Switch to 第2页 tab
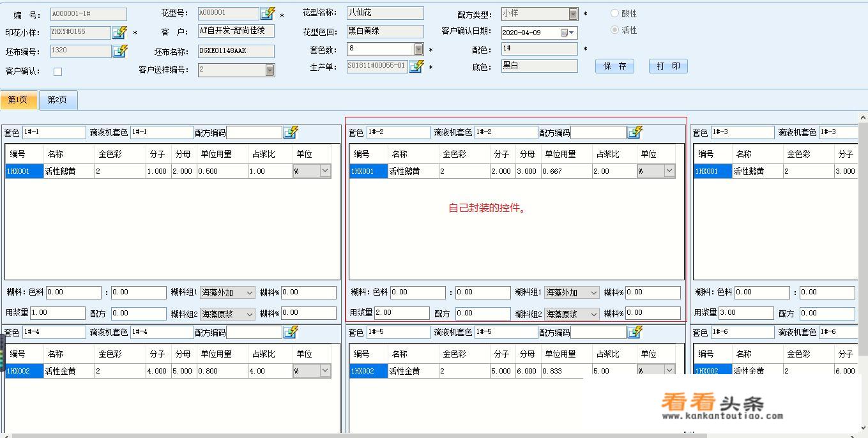 57,100
